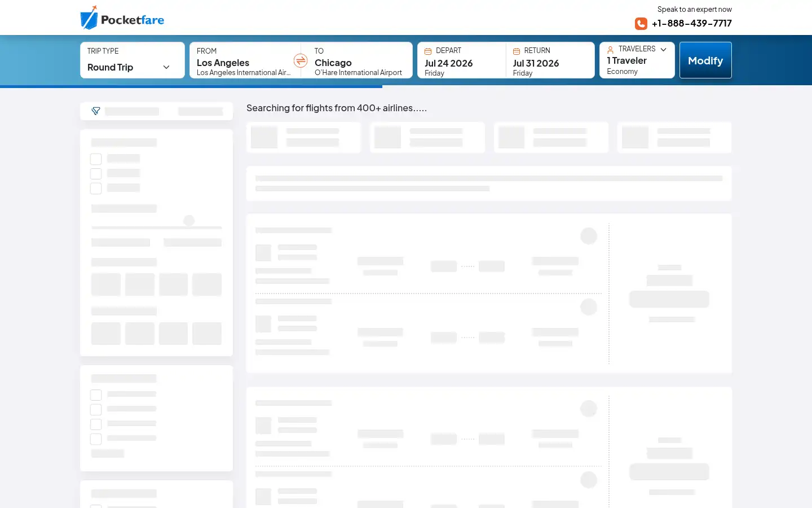Change depart date Jul 24 2026
The height and width of the screenshot is (508, 812).
(x=462, y=60)
